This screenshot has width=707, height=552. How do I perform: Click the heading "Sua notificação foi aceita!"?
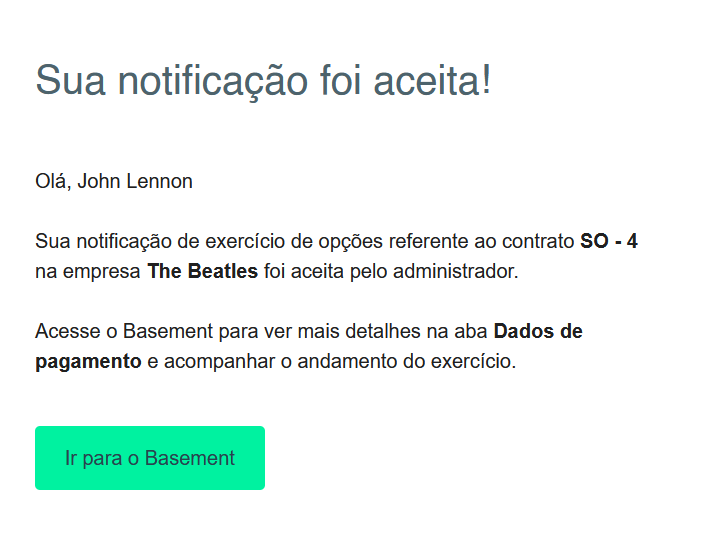coord(263,80)
